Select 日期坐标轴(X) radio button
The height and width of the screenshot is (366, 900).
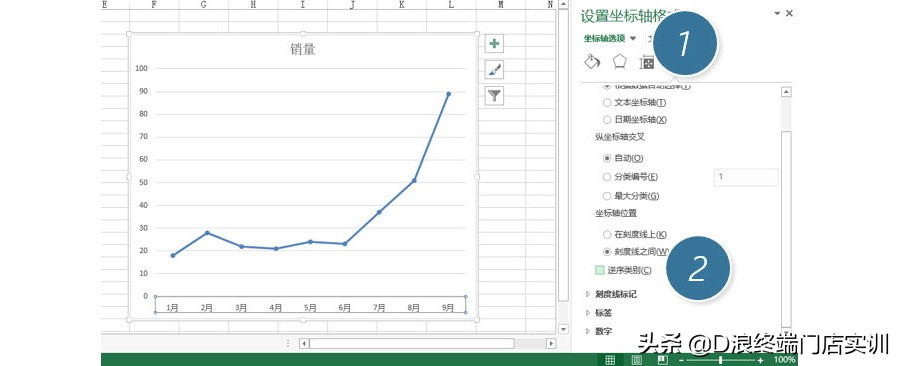click(607, 120)
